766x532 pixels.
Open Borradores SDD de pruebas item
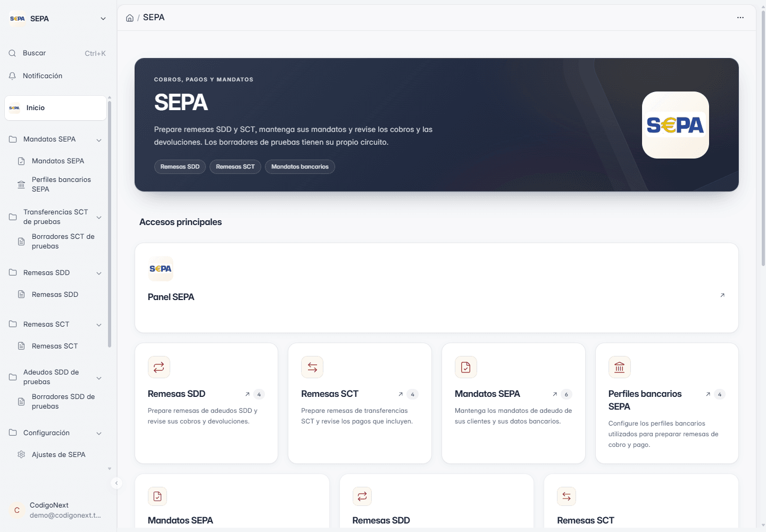tap(60, 402)
